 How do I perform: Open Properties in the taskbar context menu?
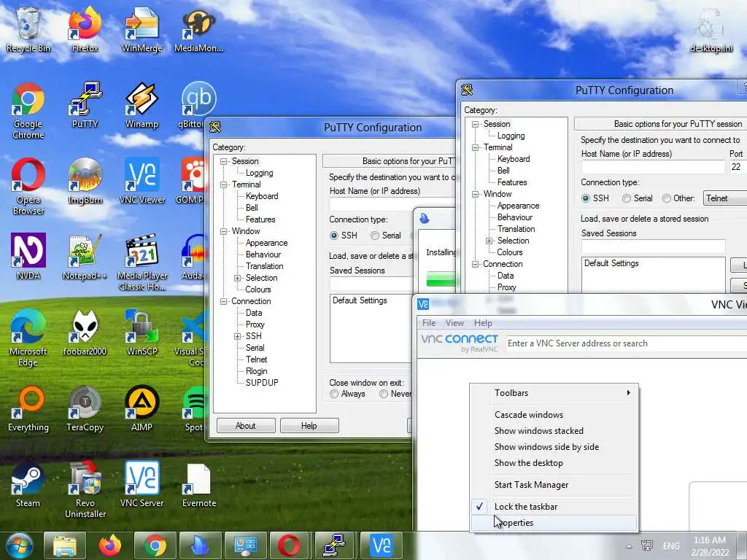click(x=554, y=523)
